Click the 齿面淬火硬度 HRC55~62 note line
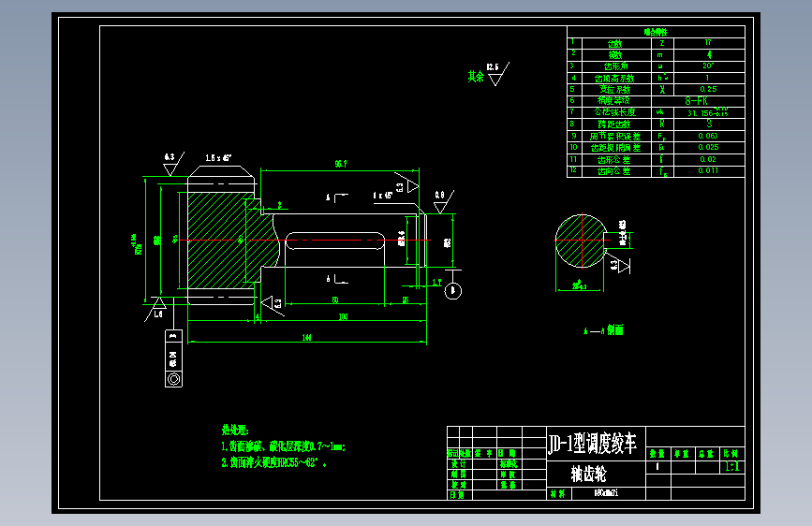Image resolution: width=812 pixels, height=526 pixels. [x=274, y=463]
